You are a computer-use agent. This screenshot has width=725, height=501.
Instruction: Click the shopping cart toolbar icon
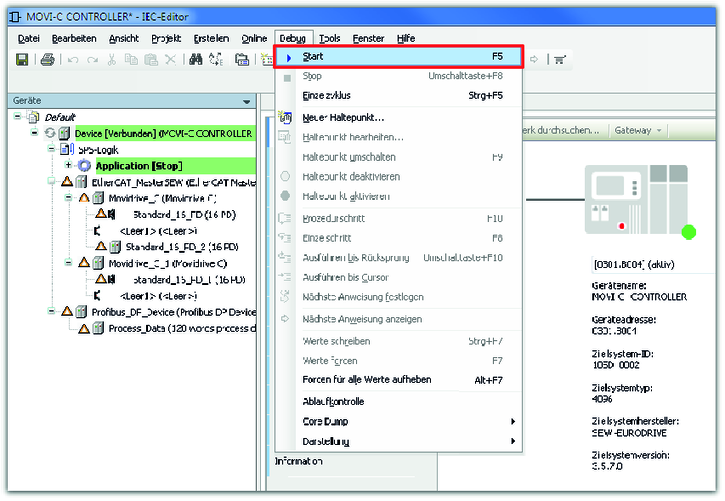(x=560, y=59)
